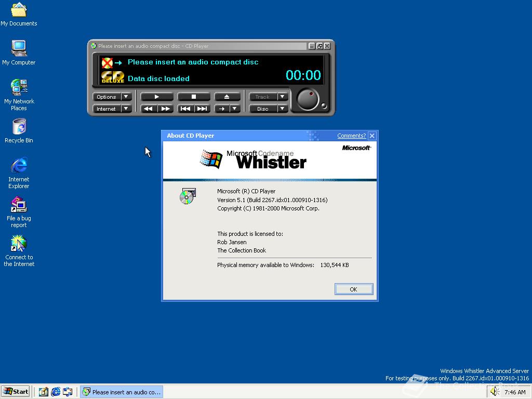The height and width of the screenshot is (399, 532).
Task: Expand the Track dropdown arrow
Action: tap(282, 97)
